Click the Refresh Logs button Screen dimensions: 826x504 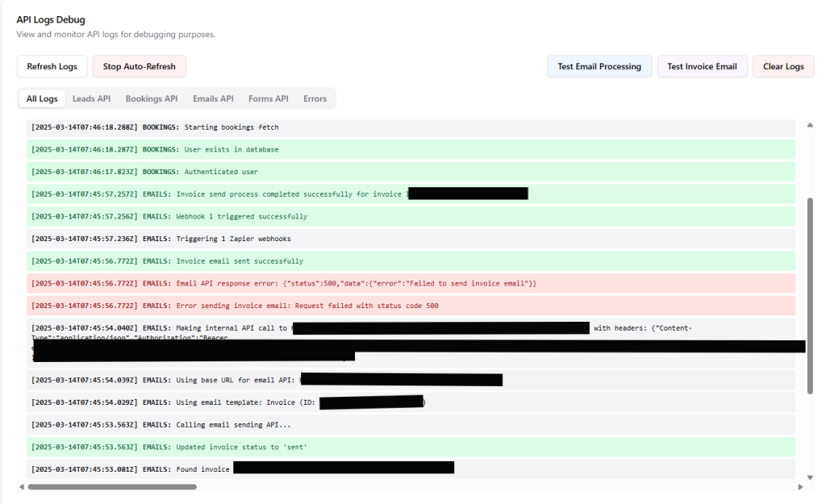52,66
